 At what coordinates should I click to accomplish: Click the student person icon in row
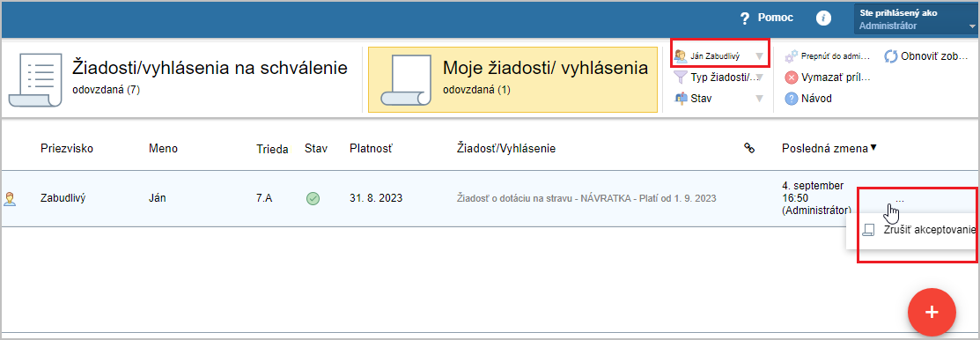10,199
